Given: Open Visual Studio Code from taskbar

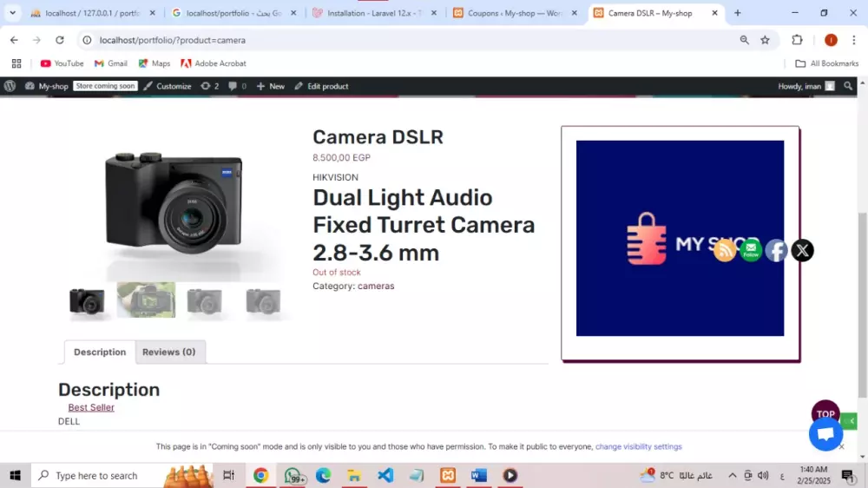Looking at the screenshot, I should pyautogui.click(x=385, y=475).
